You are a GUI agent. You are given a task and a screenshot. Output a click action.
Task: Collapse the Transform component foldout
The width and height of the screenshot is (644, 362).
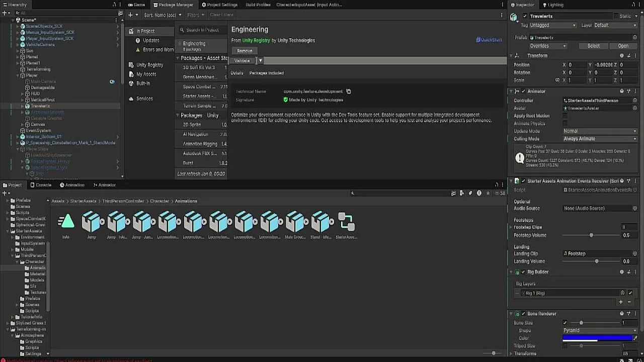click(x=512, y=56)
